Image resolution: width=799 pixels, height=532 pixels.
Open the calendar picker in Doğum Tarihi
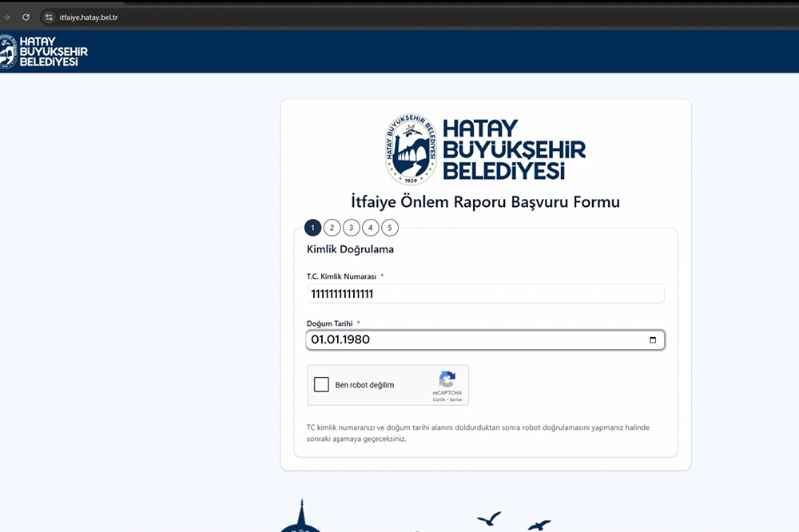[653, 340]
